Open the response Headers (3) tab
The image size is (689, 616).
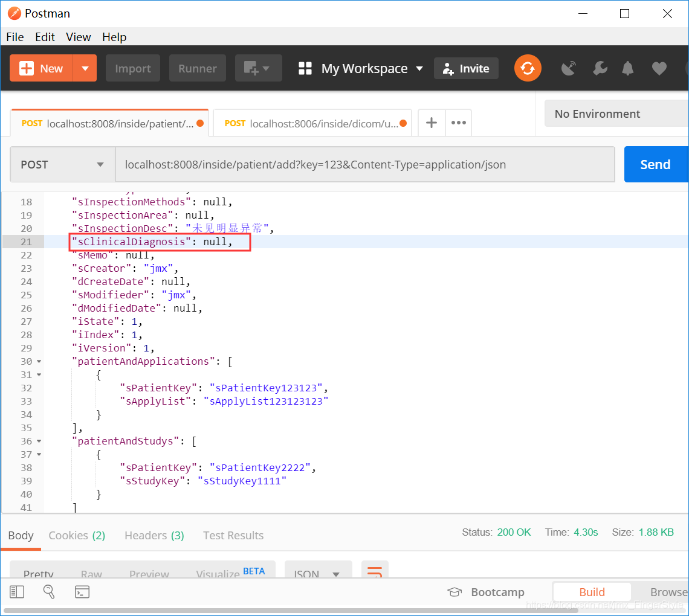[x=154, y=535]
